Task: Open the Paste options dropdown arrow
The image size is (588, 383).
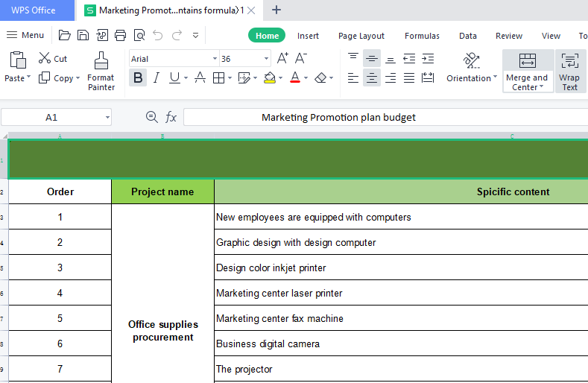Action: click(x=28, y=77)
